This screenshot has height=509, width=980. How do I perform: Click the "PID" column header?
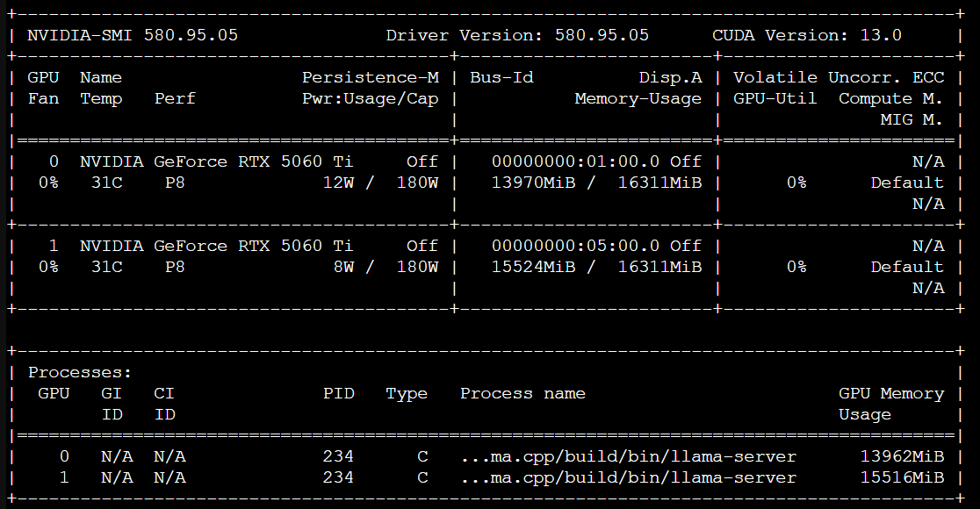[x=339, y=393]
